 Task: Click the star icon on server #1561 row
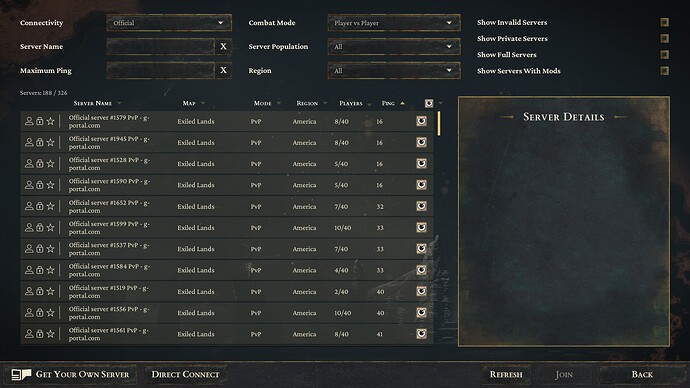(x=51, y=334)
